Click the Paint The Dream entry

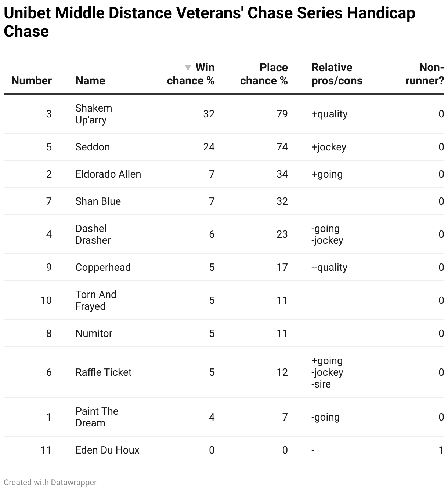[97, 417]
